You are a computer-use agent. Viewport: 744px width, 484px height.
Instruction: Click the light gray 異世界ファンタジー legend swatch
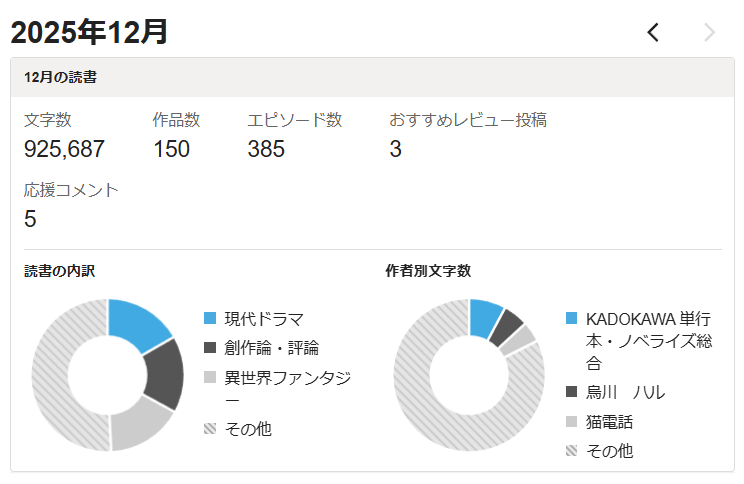pos(210,378)
